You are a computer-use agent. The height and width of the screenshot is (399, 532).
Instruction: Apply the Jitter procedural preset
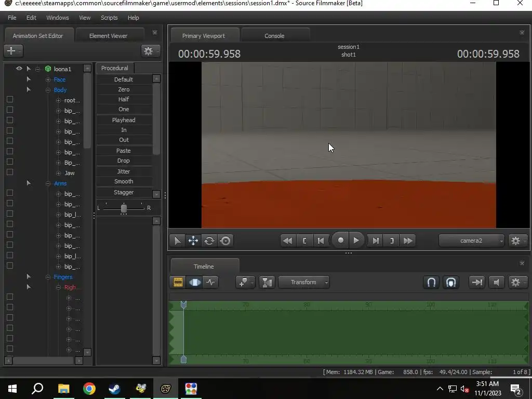pos(124,171)
